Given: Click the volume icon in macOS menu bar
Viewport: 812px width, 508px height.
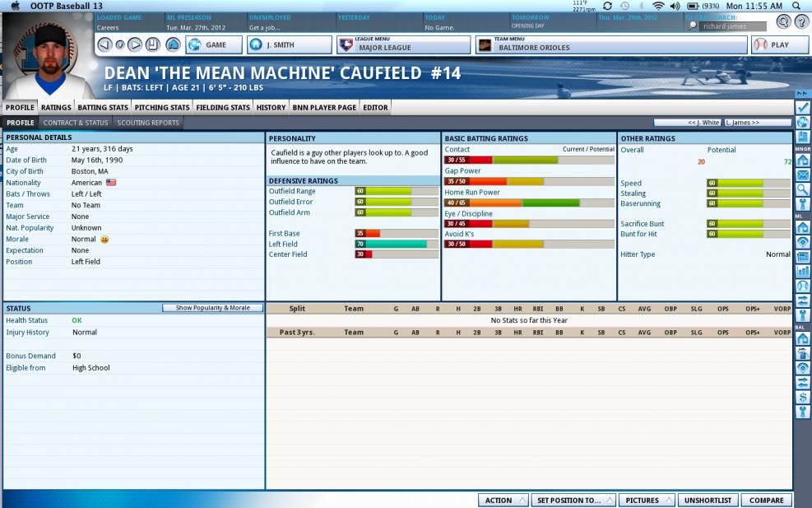Looking at the screenshot, I should pos(675,6).
